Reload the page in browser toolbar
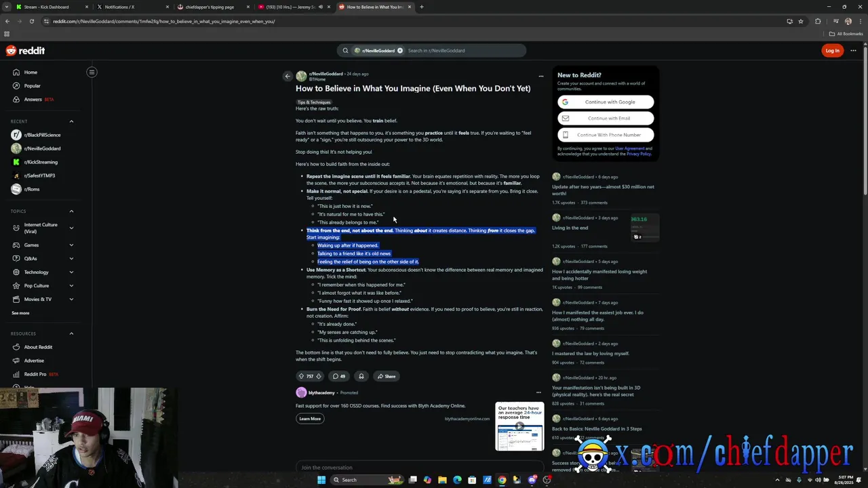 [x=31, y=21]
